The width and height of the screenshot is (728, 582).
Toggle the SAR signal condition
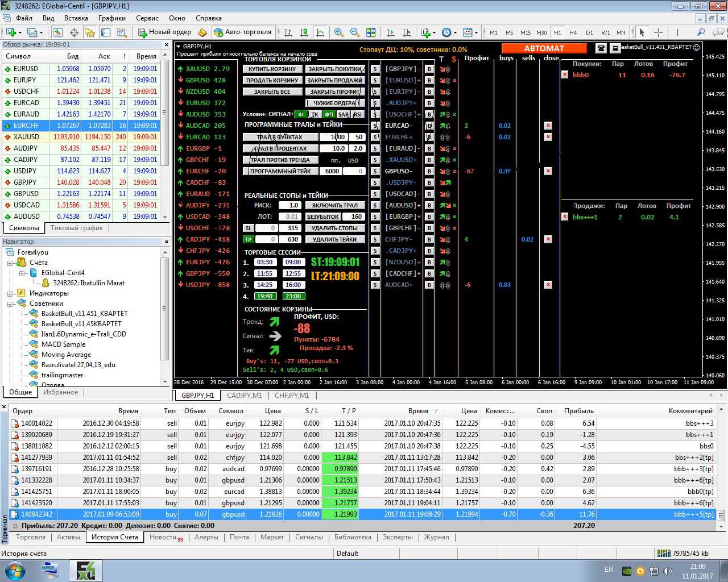point(343,114)
